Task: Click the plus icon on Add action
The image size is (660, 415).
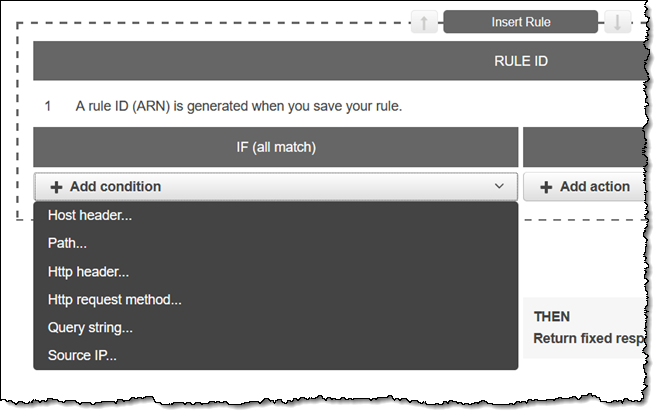Action: tap(546, 187)
